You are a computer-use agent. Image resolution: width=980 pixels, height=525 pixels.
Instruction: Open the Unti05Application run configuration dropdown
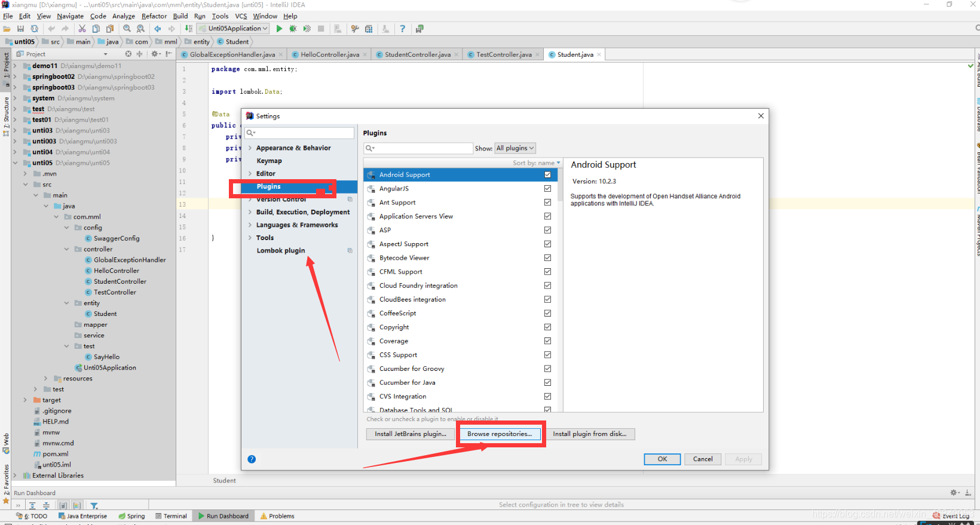click(233, 29)
